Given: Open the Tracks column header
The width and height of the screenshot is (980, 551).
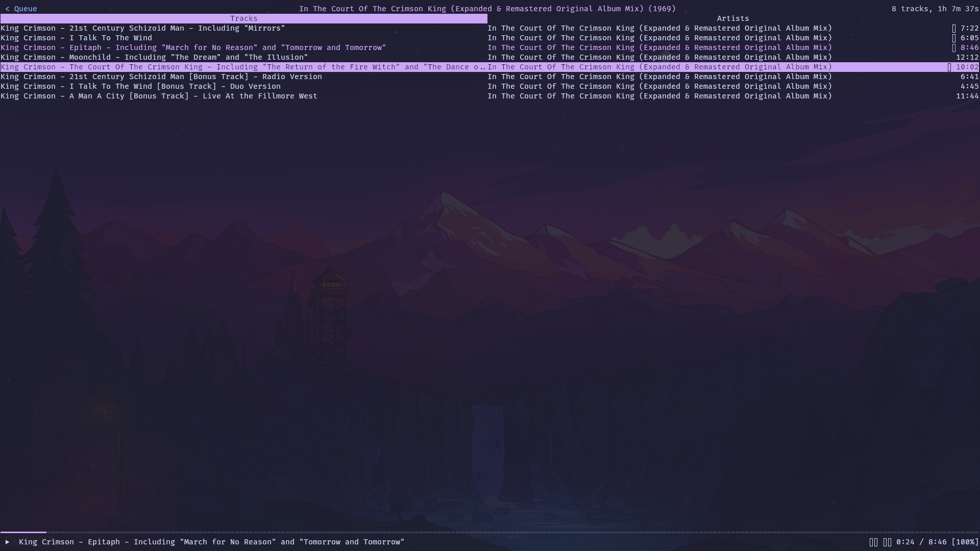Looking at the screenshot, I should [244, 18].
